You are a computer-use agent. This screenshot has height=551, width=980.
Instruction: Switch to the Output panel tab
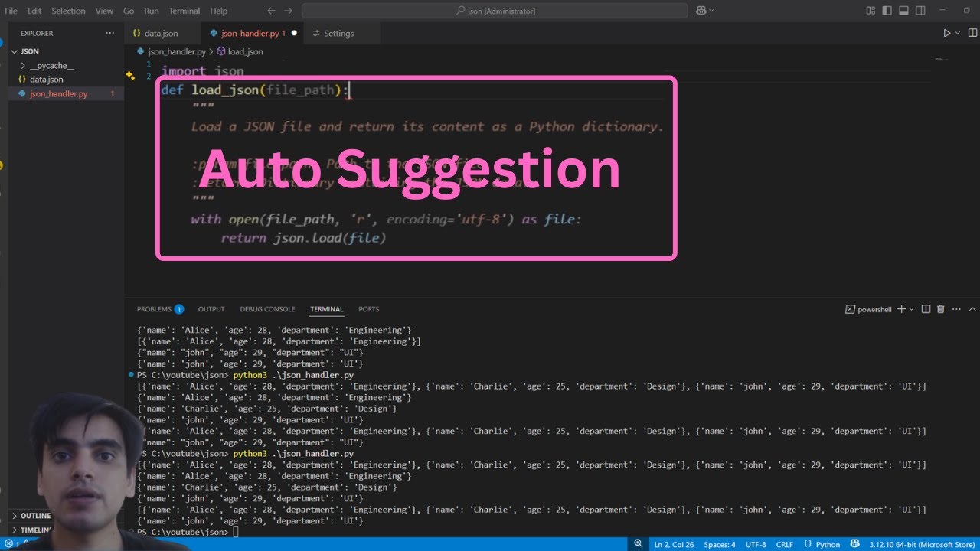coord(211,309)
